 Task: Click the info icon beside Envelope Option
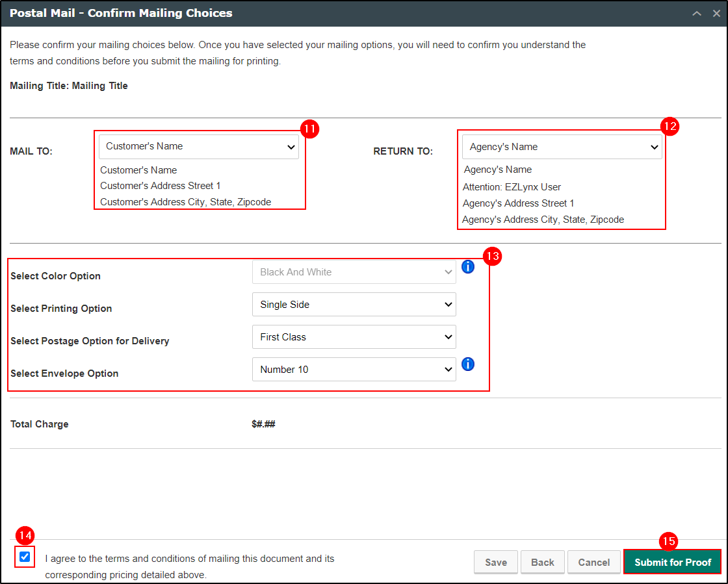468,364
